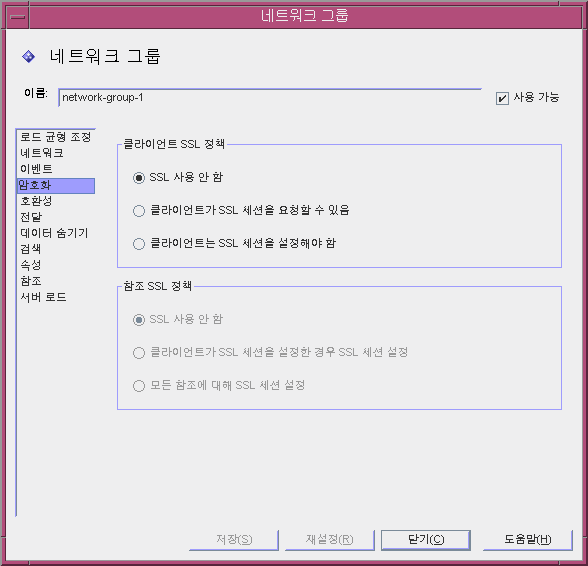Click the 저장(S) button
588x566 pixels.
pyautogui.click(x=234, y=539)
